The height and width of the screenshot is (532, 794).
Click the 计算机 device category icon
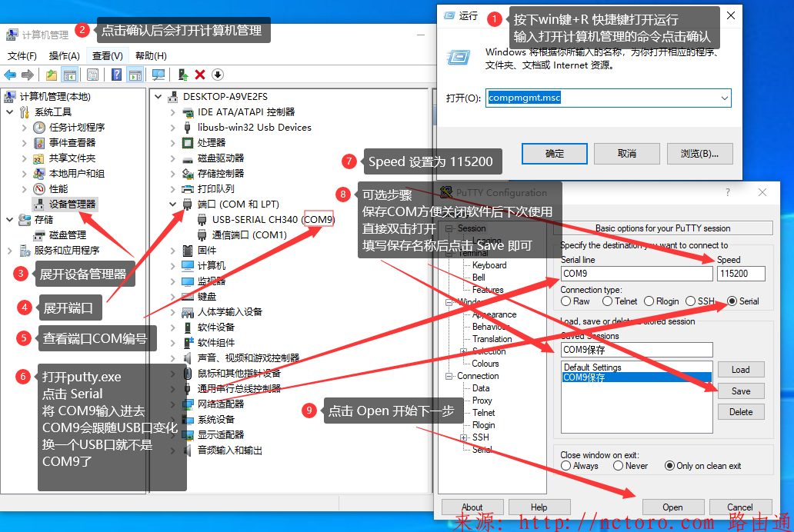(x=188, y=266)
